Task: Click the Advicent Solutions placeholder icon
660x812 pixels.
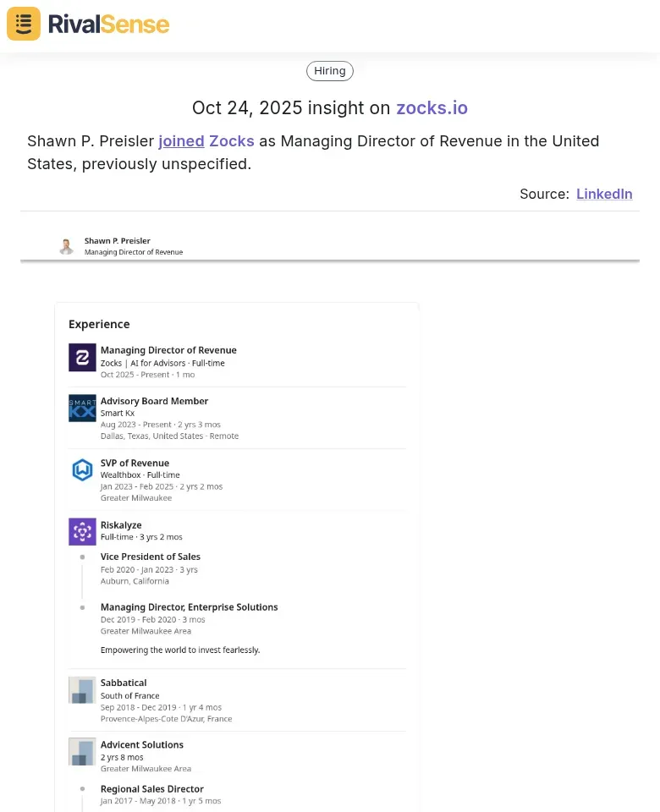Action: tap(82, 752)
